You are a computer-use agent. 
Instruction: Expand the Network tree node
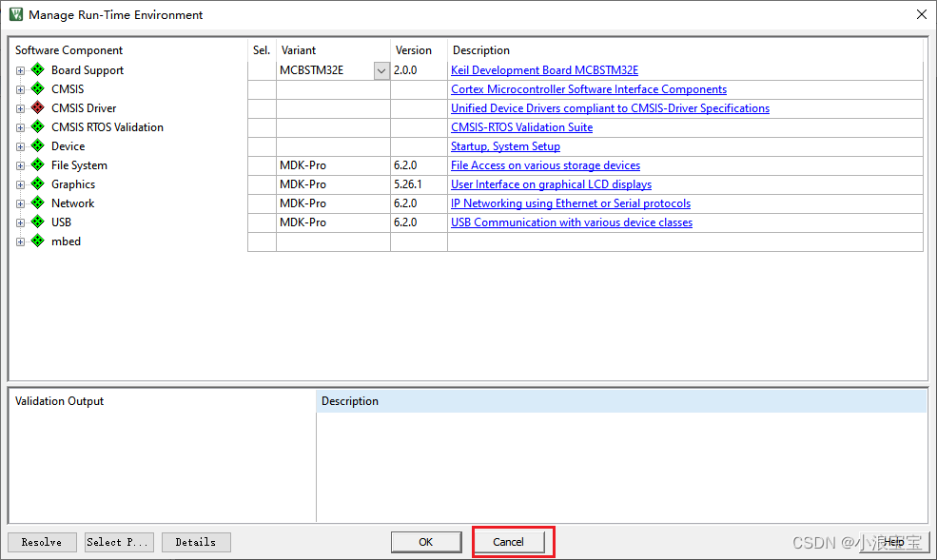tap(20, 204)
